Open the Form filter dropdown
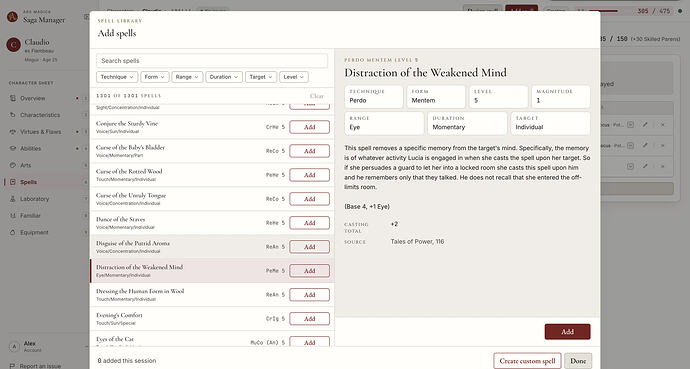The image size is (690, 369). 155,77
